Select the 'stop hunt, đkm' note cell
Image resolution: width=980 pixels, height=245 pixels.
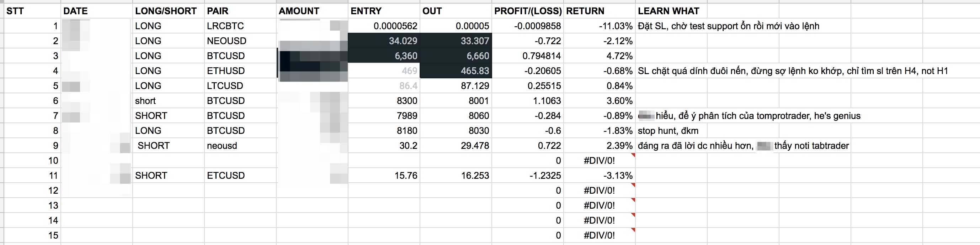[x=668, y=131]
